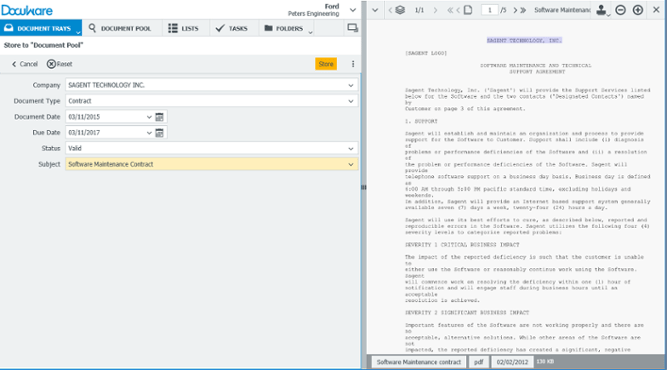Open the Lists tab

click(183, 28)
